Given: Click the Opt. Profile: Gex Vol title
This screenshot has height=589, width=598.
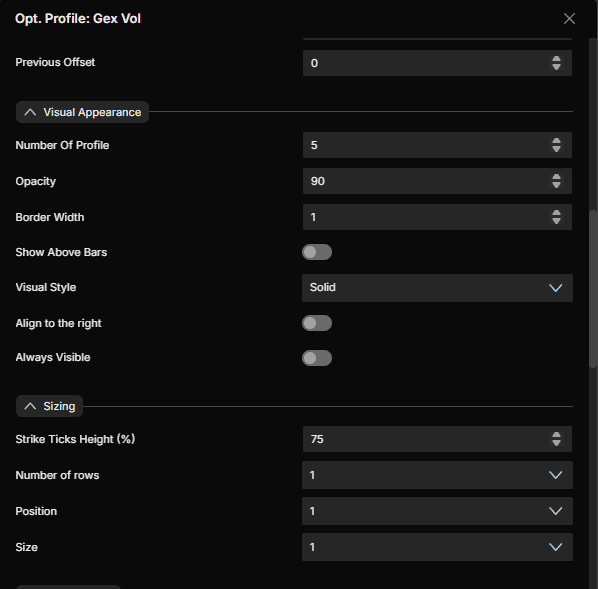Looking at the screenshot, I should pos(78,19).
